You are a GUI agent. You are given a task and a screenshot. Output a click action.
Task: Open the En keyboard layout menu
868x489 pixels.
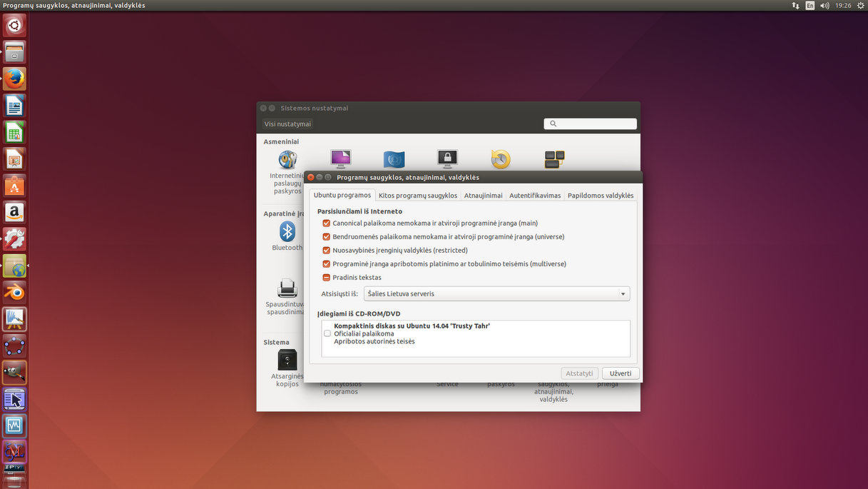point(810,5)
